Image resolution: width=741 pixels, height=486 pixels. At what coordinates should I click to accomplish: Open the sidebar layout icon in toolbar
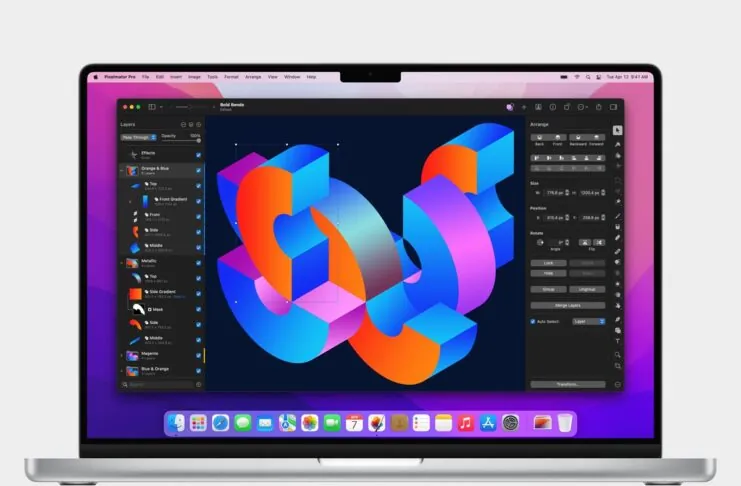[x=152, y=107]
